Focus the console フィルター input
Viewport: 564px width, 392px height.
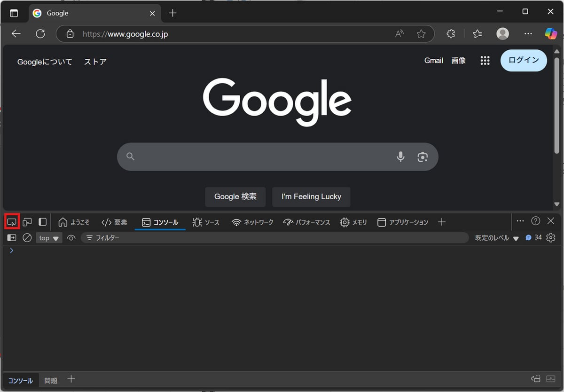pos(274,238)
